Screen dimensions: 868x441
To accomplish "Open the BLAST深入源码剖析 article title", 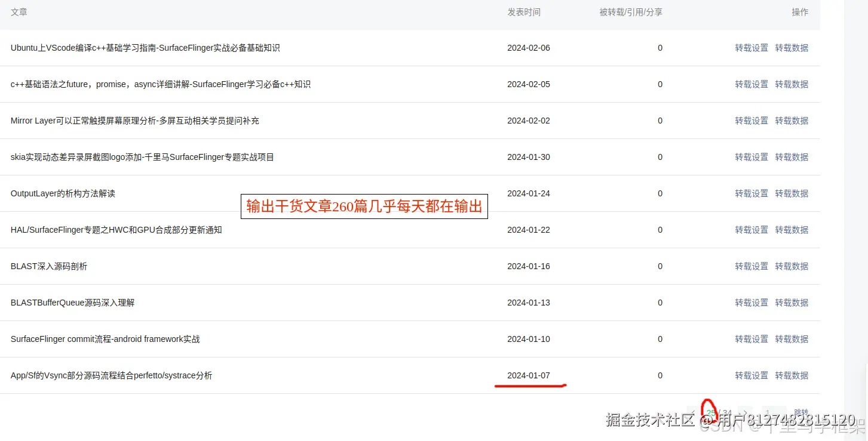I will tap(49, 266).
